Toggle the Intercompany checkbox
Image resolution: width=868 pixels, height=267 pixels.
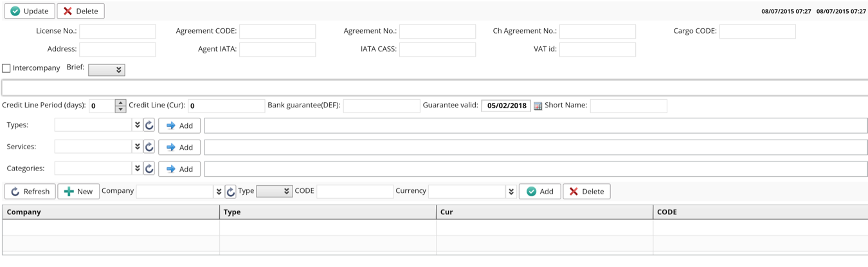tap(6, 68)
